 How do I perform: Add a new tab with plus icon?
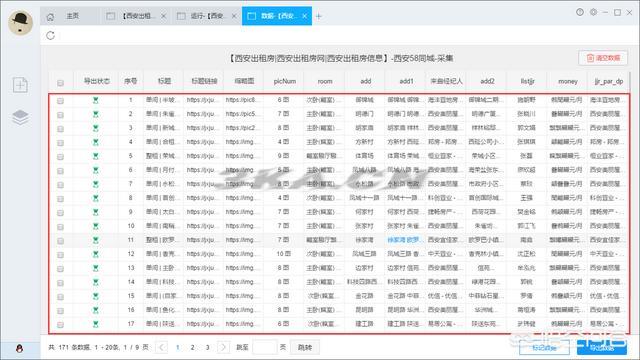click(318, 16)
